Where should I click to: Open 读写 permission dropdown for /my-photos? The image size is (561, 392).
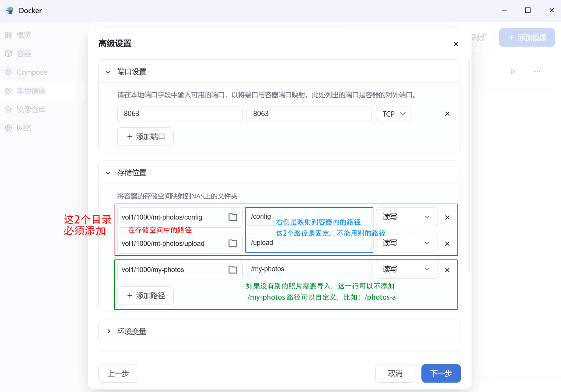(407, 269)
